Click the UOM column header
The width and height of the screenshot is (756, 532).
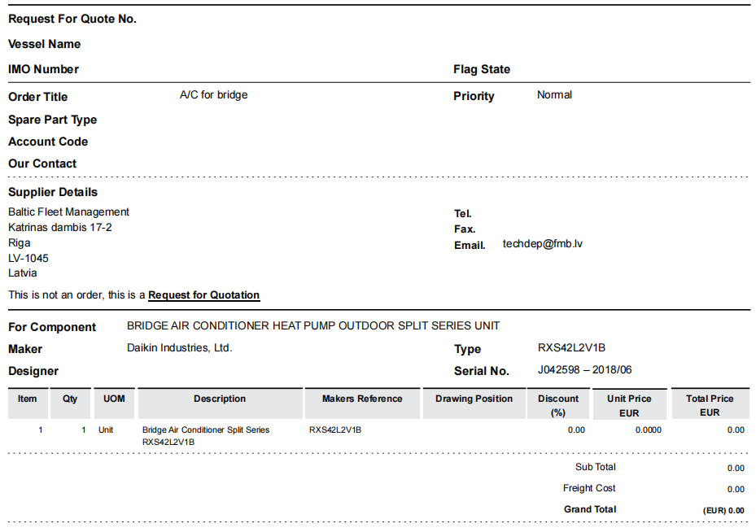pos(114,399)
